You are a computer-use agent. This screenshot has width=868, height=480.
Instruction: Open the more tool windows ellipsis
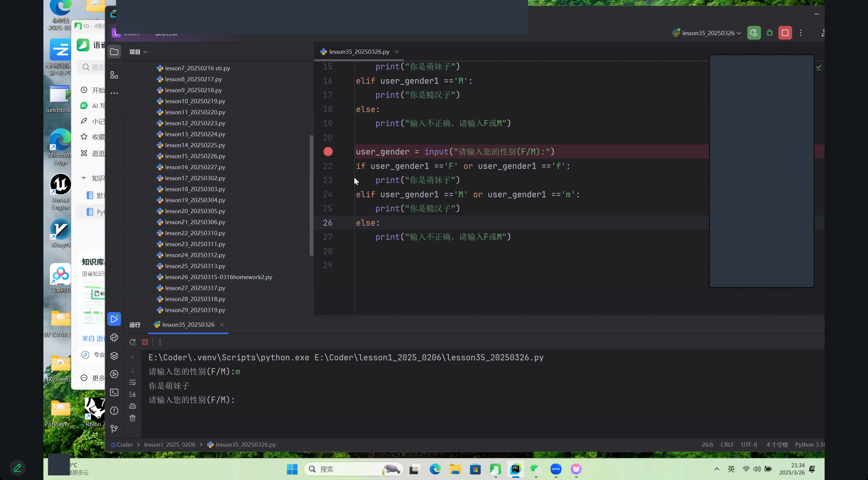tap(114, 93)
